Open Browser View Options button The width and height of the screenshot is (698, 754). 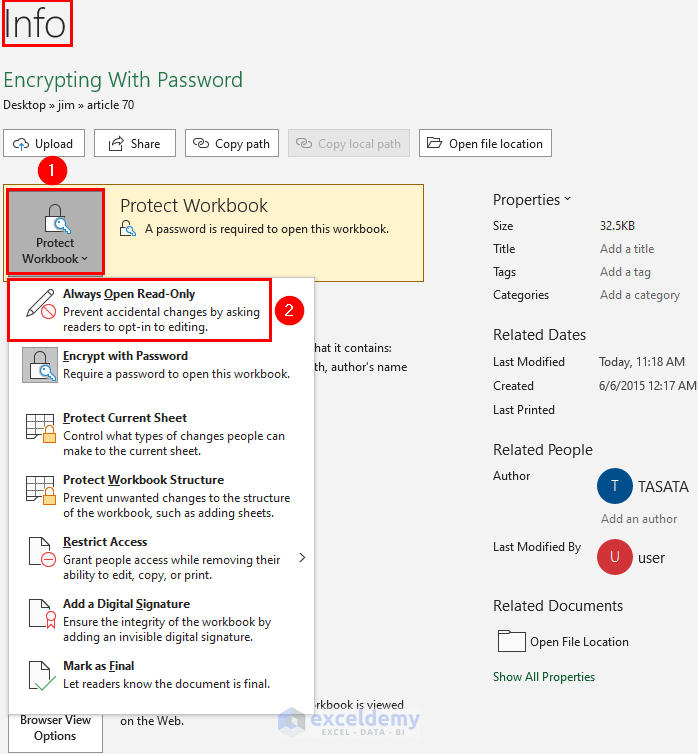pos(55,732)
